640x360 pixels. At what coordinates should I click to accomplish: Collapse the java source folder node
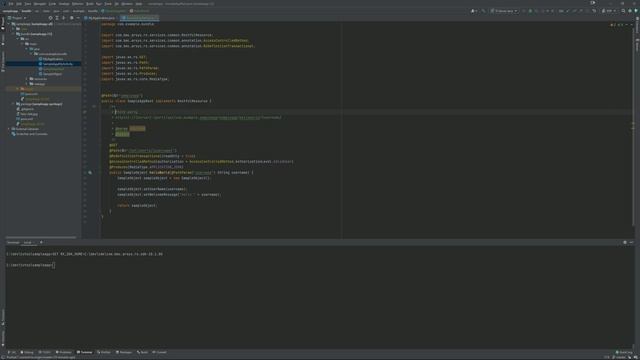click(x=27, y=49)
